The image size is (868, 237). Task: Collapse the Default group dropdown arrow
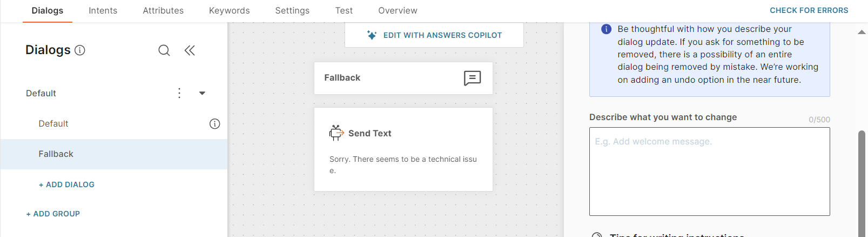coord(202,93)
